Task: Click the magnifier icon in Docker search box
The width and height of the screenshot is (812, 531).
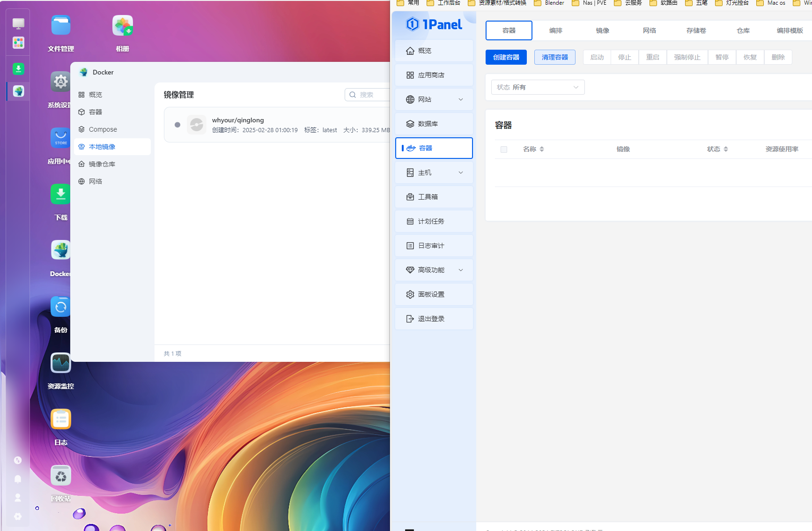Action: (353, 95)
